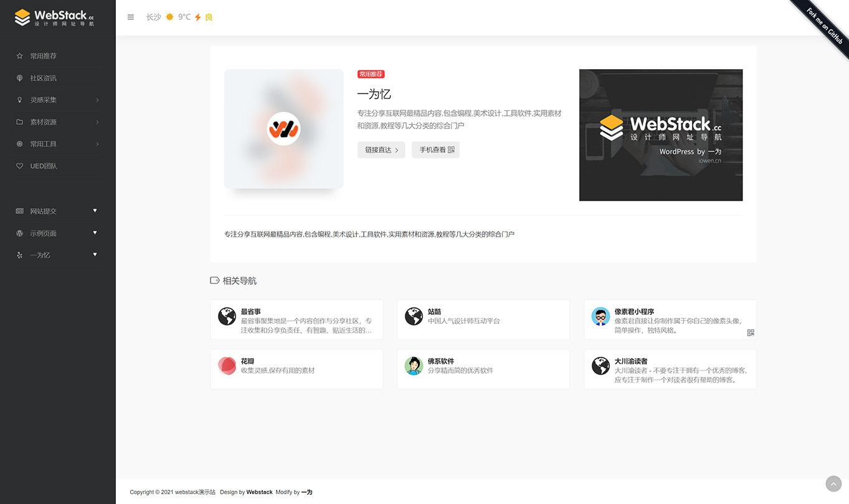Open the 花瓣 card title

(x=247, y=361)
